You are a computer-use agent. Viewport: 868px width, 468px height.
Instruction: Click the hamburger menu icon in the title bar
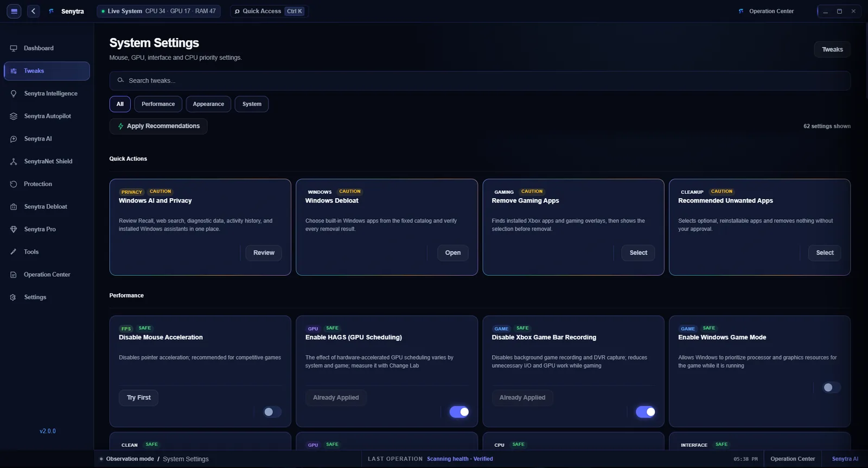click(x=14, y=11)
